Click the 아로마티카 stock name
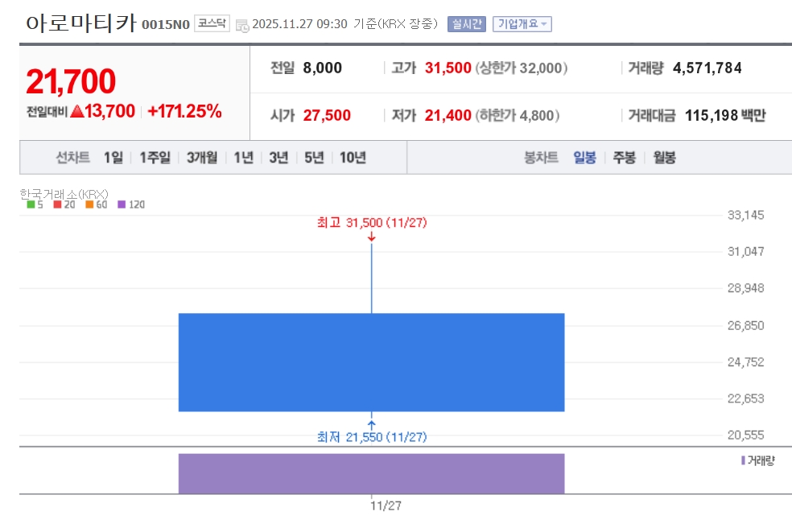 tap(81, 23)
